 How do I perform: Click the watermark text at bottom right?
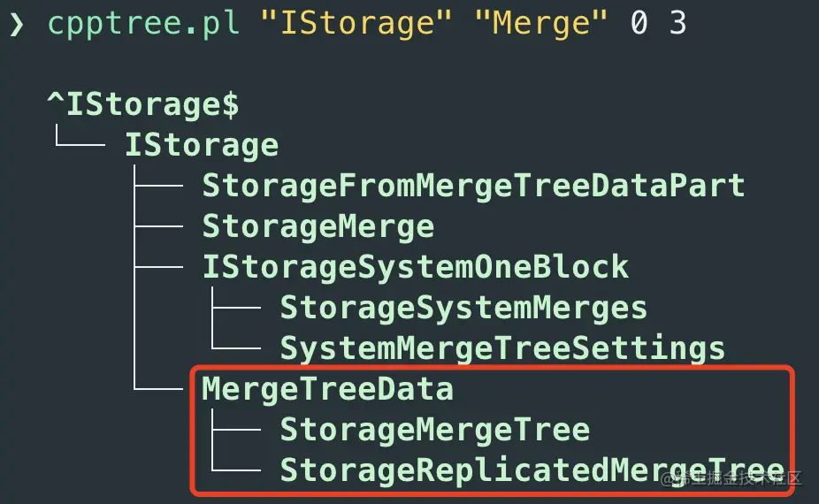pyautogui.click(x=731, y=477)
